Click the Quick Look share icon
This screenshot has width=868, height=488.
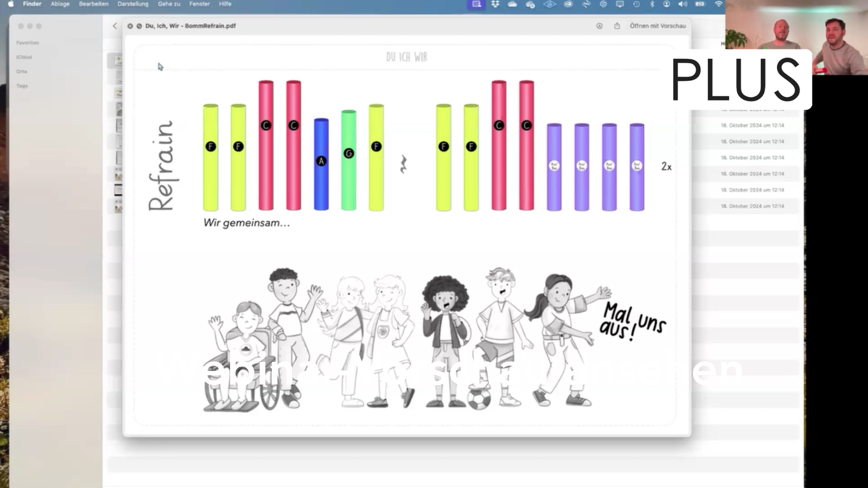pyautogui.click(x=617, y=26)
